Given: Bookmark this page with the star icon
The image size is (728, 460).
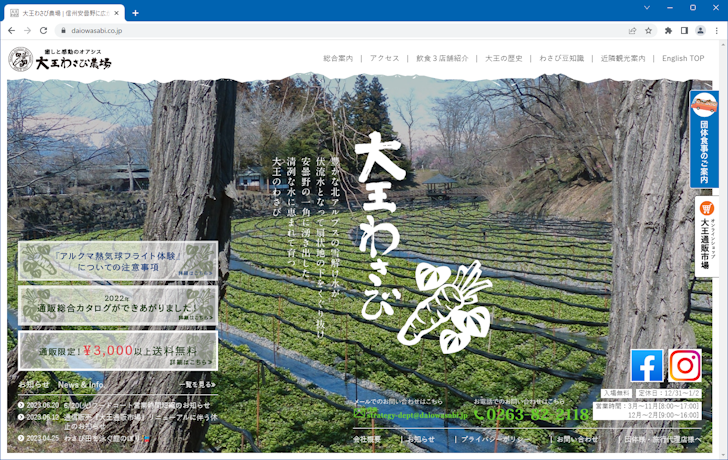Looking at the screenshot, I should (x=649, y=31).
